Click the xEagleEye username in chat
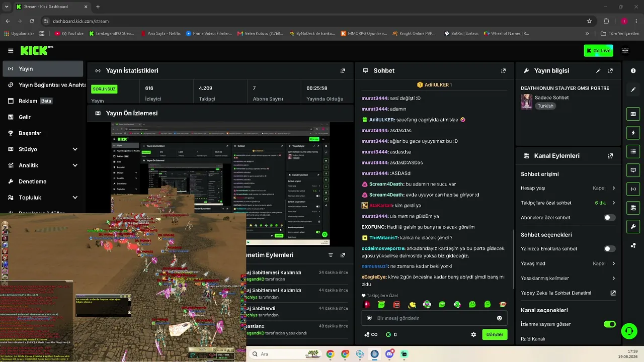Screen dimensions: 644x362 tap(374, 277)
